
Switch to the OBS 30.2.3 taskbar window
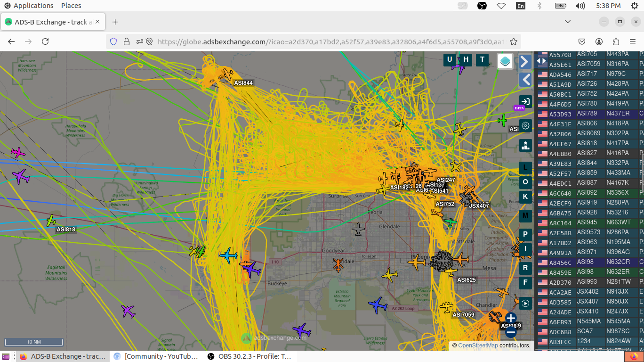pyautogui.click(x=250, y=356)
